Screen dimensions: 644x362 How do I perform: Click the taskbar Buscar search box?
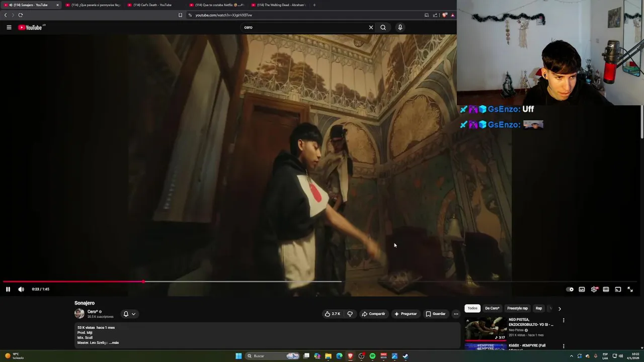pyautogui.click(x=273, y=356)
